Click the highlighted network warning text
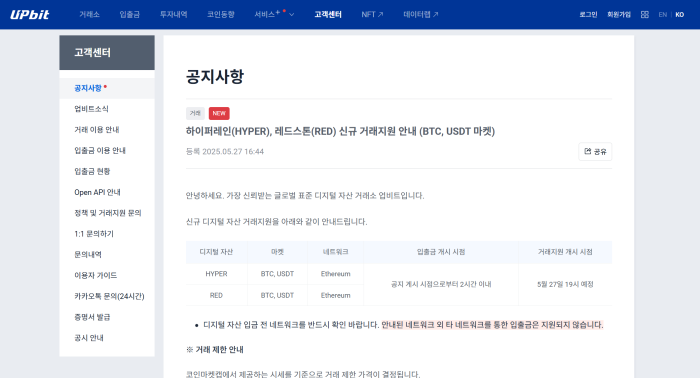Image resolution: width=700 pixels, height=378 pixels. [492, 324]
